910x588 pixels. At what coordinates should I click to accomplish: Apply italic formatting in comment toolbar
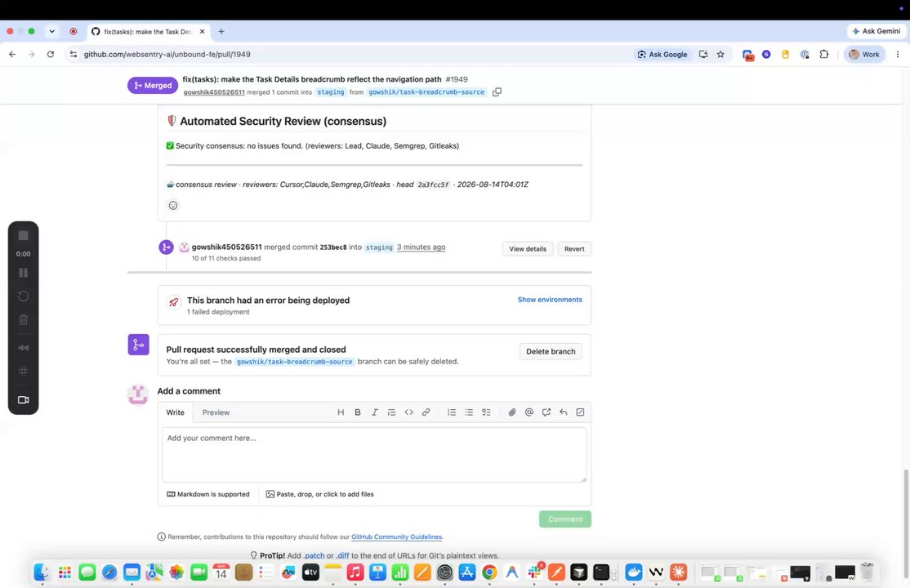375,412
